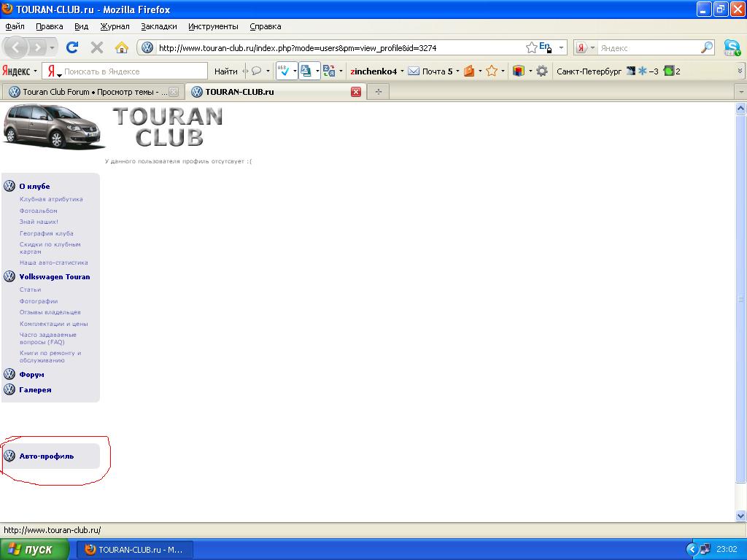Click the VW icon beside Галерея
This screenshot has height=560, width=747.
(x=9, y=389)
